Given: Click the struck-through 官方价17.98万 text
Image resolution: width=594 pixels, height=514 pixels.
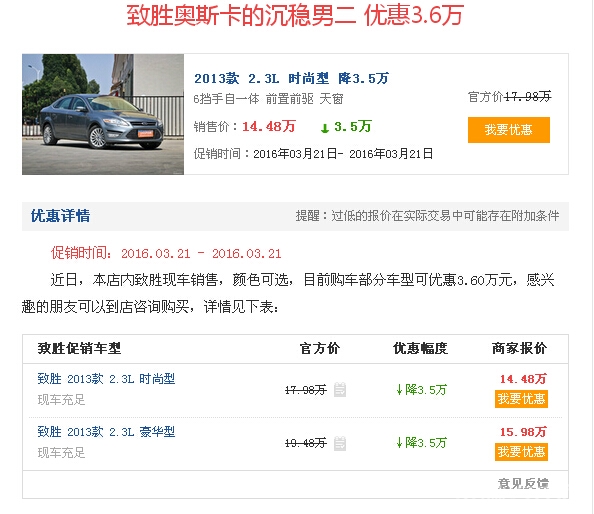Looking at the screenshot, I should point(510,97).
